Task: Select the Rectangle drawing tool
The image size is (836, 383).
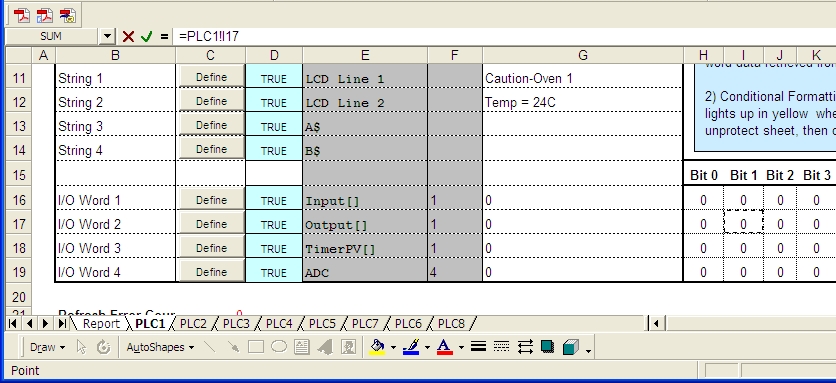Action: (x=256, y=347)
